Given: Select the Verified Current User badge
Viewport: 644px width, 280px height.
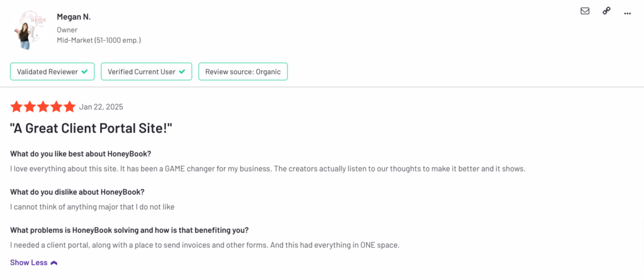Looking at the screenshot, I should [x=146, y=72].
